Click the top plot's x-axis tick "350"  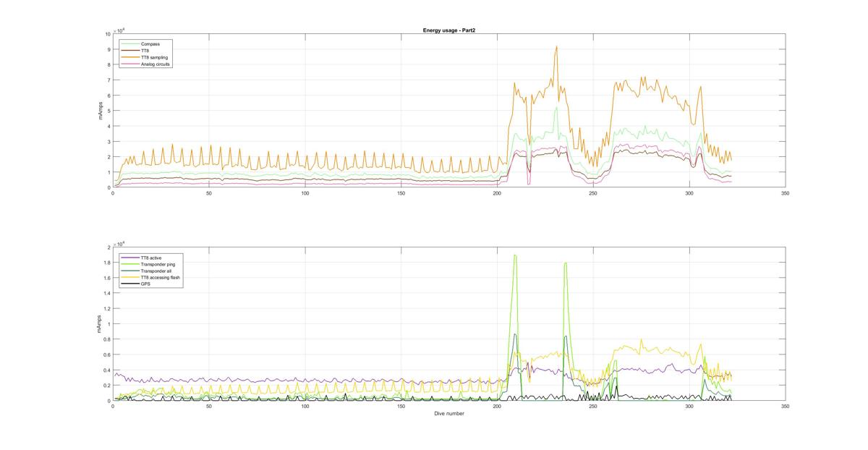(x=786, y=193)
